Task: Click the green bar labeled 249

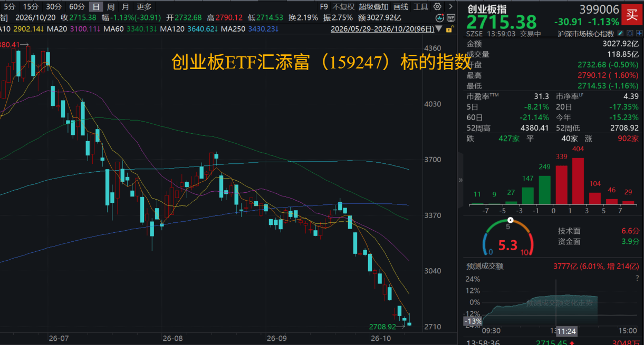Action: pos(544,190)
